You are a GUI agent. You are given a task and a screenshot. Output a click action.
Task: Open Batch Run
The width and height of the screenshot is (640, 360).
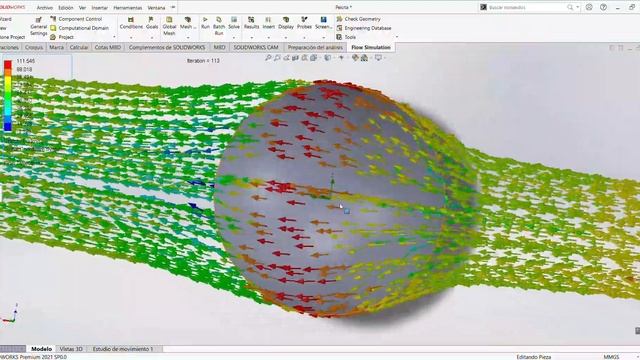tap(219, 26)
